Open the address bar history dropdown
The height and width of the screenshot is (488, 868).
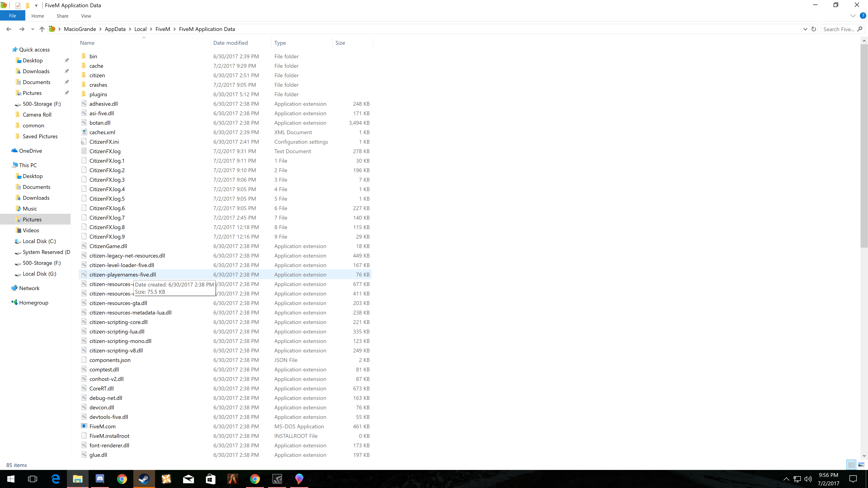point(805,29)
